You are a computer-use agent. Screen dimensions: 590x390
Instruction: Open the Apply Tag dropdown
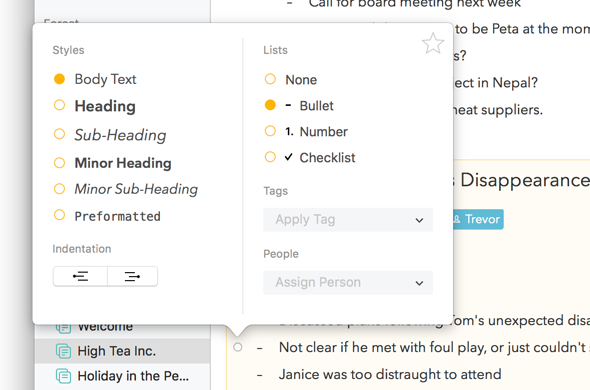click(x=348, y=219)
